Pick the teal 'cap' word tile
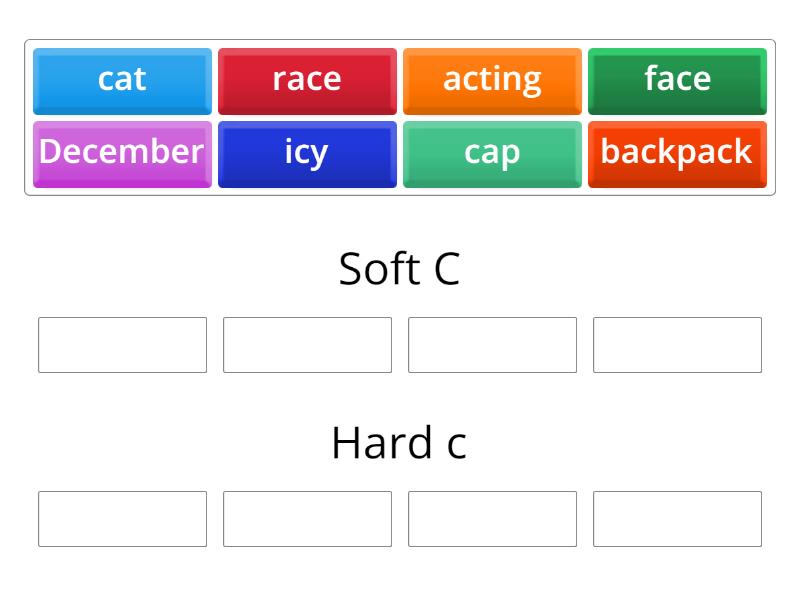Screen dimensions: 800x600 point(492,153)
